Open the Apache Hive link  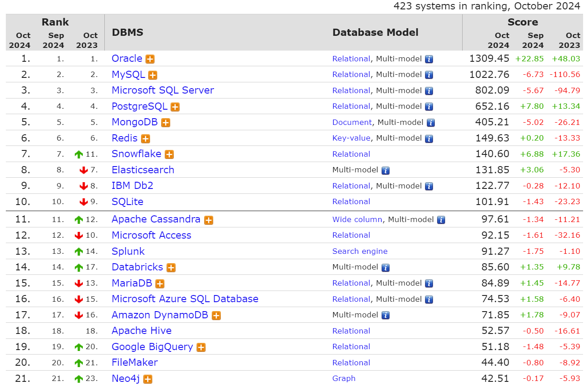click(142, 330)
